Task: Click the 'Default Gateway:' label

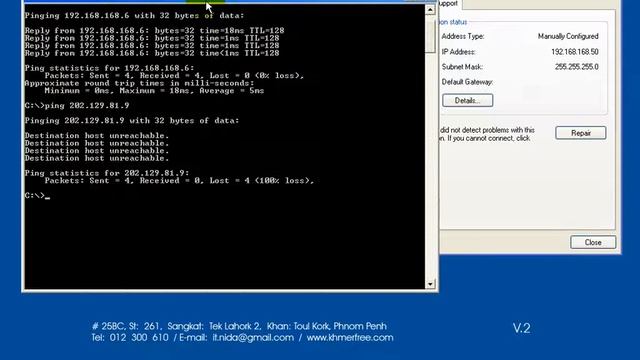Action: tap(467, 82)
